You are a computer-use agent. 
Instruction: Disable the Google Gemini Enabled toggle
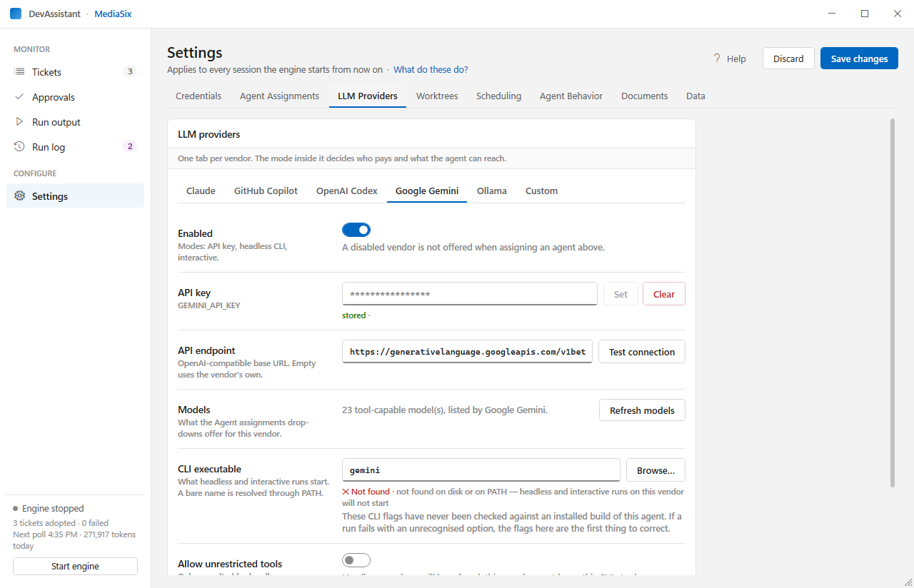[x=356, y=230]
